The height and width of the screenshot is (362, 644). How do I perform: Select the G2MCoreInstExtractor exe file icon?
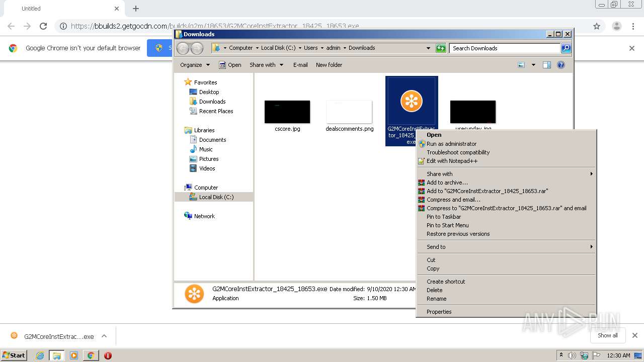[x=412, y=102]
